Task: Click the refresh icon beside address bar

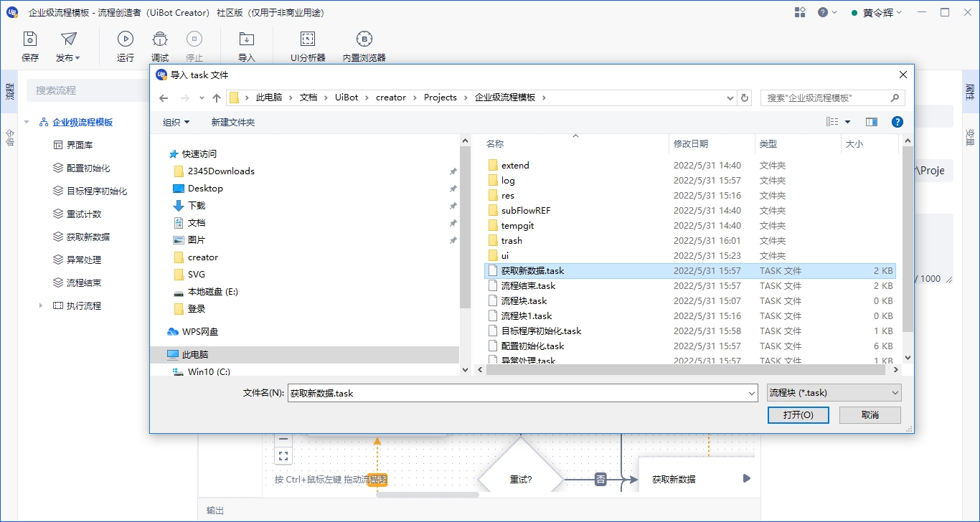Action: (745, 98)
